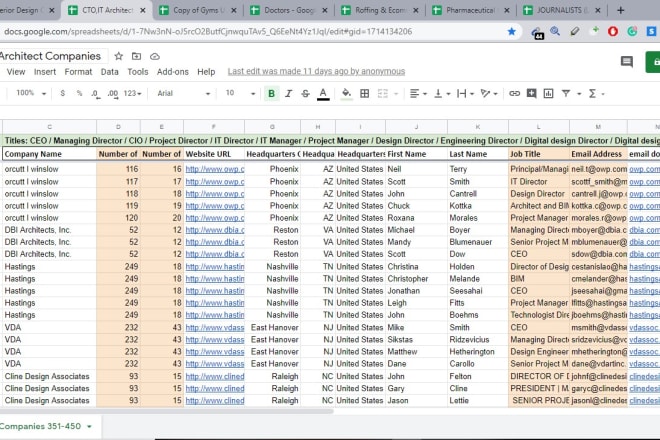Click the horizontal scrollbar below the sheet
This screenshot has width=660, height=440.
168,411
